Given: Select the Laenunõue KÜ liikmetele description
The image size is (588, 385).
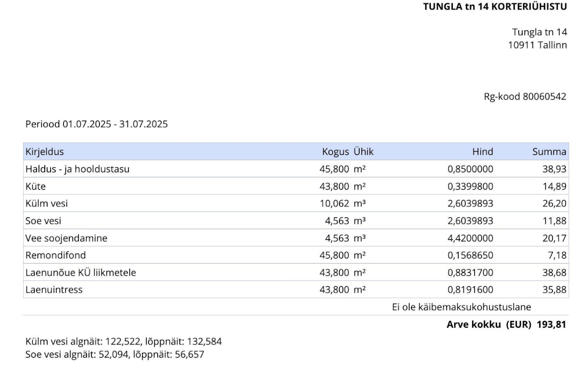Looking at the screenshot, I should click(x=81, y=273).
